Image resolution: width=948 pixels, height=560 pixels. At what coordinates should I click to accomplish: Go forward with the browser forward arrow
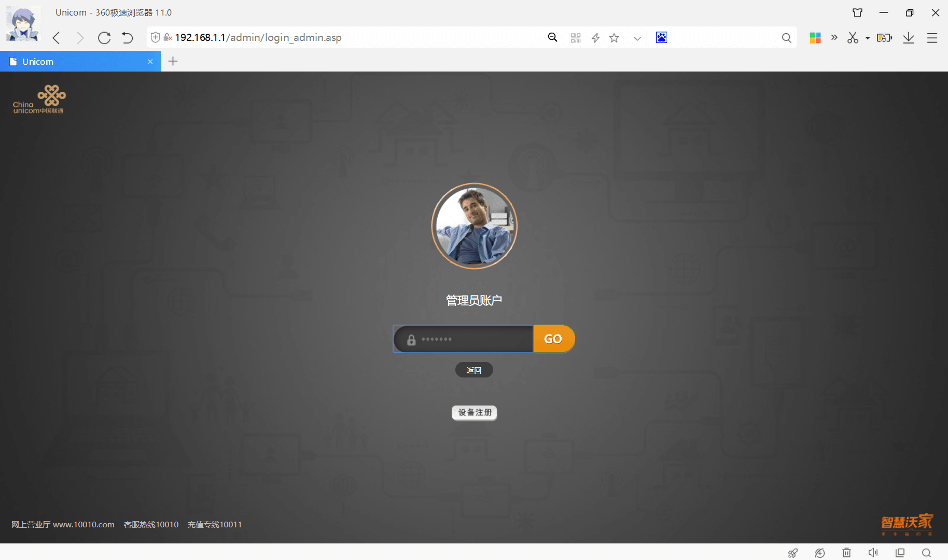tap(80, 38)
